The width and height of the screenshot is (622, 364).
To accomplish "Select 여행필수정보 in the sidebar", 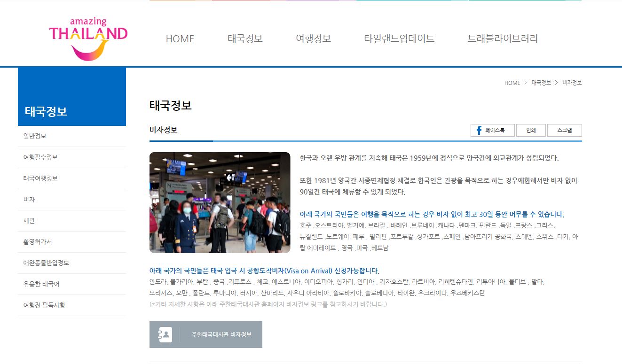I will [72, 157].
